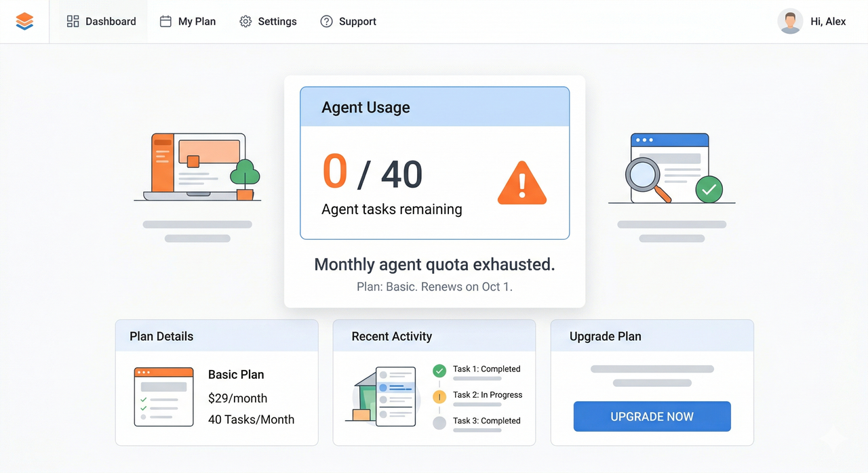Open Alex's profile avatar
868x473 pixels.
point(790,22)
